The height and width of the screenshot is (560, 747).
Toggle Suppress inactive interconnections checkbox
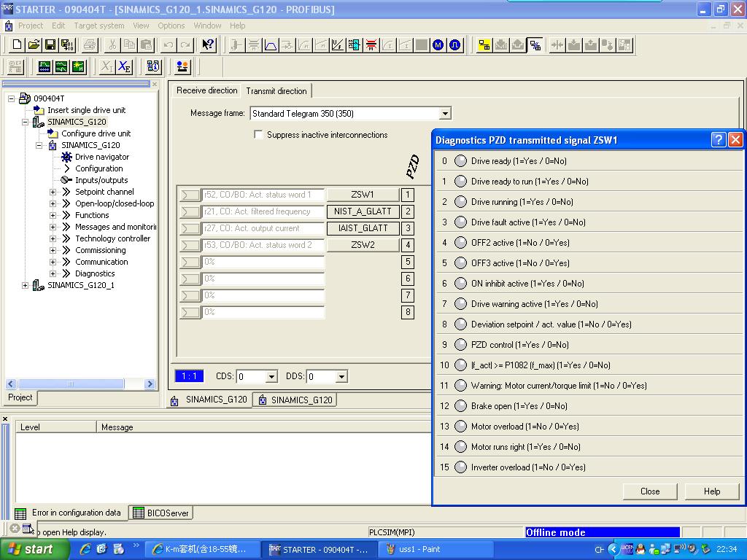tap(258, 135)
